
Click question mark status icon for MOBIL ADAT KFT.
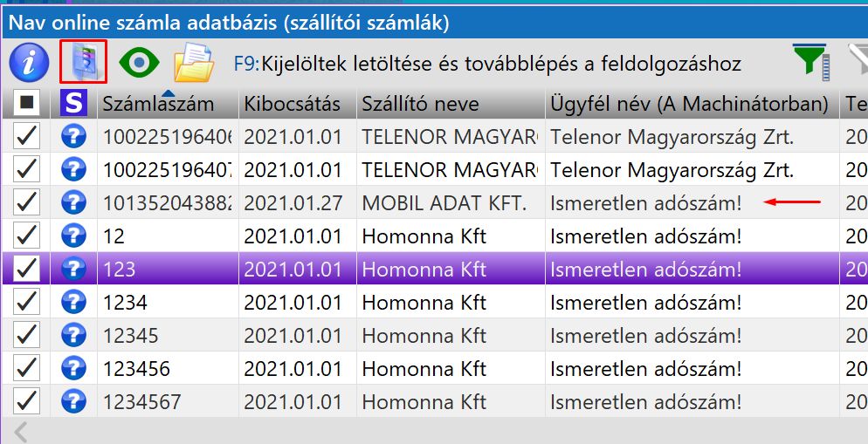74,202
